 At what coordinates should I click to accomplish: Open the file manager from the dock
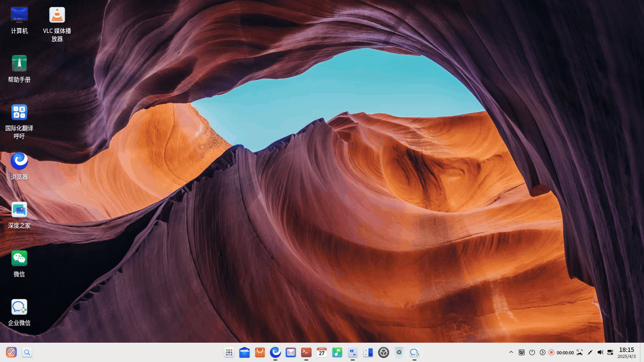tap(244, 352)
